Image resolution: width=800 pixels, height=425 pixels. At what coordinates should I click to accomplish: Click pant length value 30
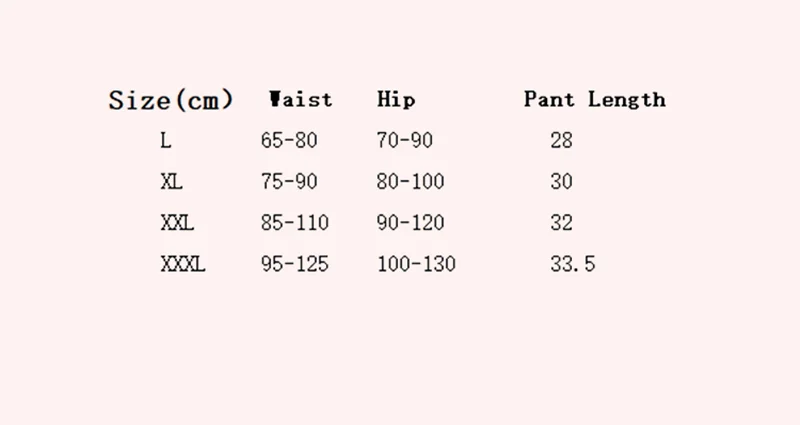tap(561, 182)
